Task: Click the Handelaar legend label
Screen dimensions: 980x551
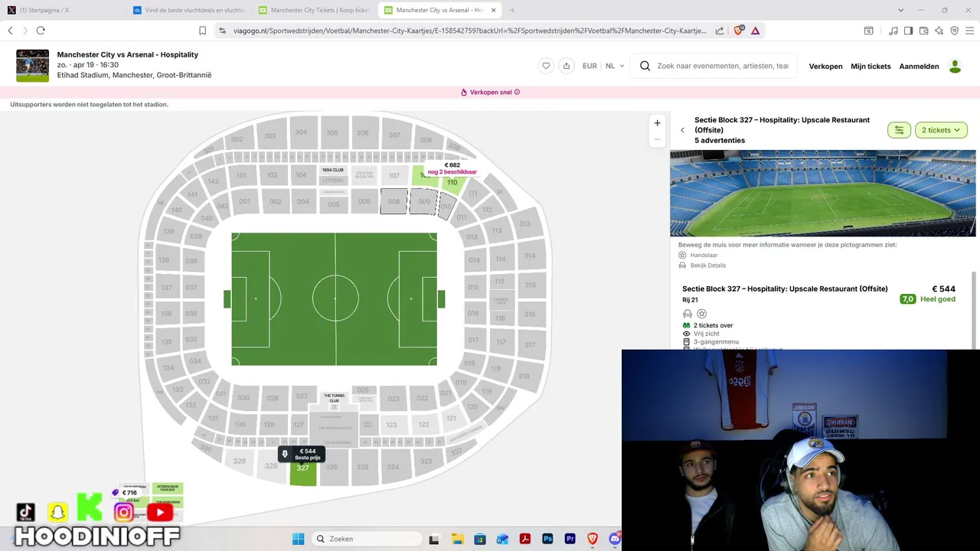Action: coord(704,255)
